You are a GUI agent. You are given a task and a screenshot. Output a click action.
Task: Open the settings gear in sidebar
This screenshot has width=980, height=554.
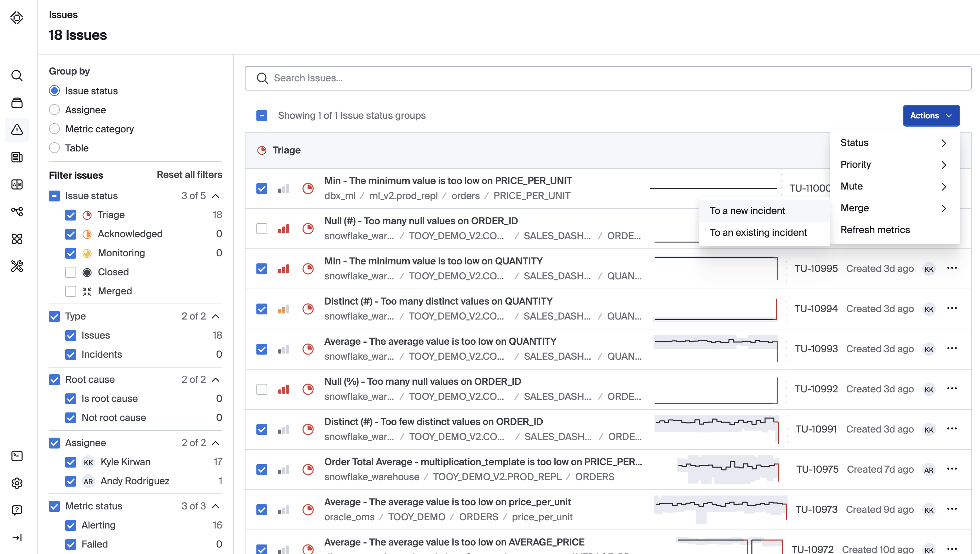coord(17,483)
